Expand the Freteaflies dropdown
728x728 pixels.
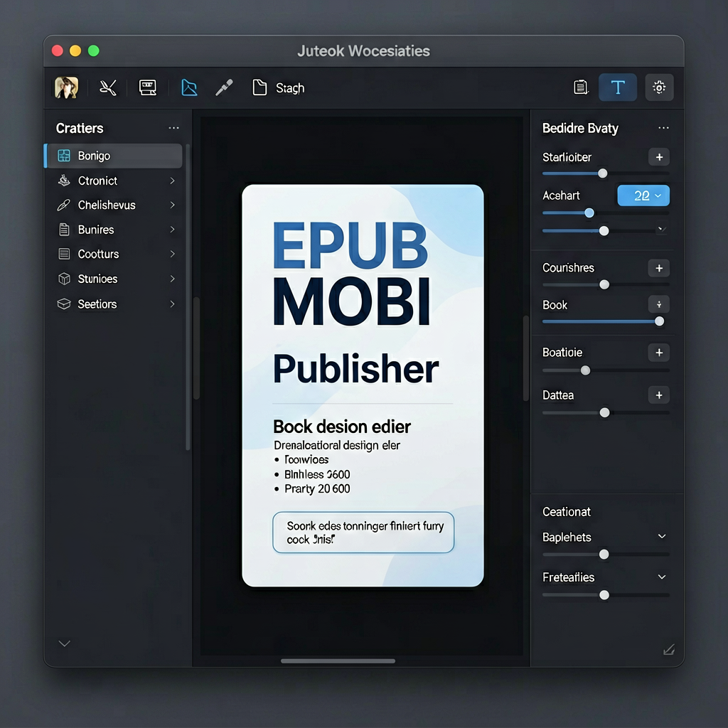click(x=662, y=577)
